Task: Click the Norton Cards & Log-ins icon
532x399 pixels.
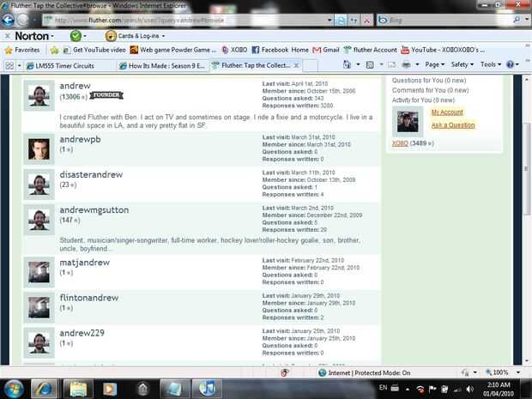Action: coord(111,36)
